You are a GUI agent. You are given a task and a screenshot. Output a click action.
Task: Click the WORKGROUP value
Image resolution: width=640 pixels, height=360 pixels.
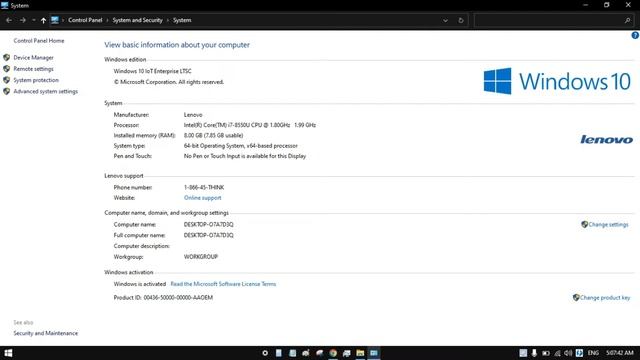click(x=201, y=257)
